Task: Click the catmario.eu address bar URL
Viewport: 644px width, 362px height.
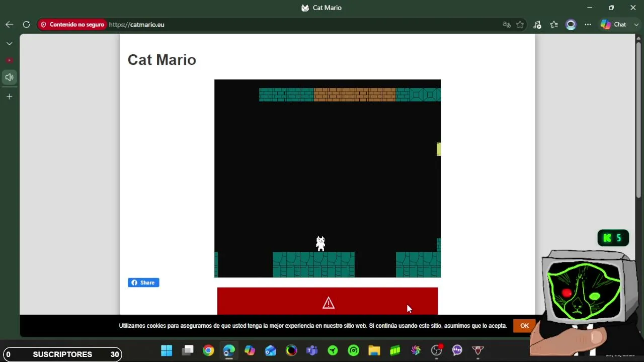Action: tap(136, 25)
